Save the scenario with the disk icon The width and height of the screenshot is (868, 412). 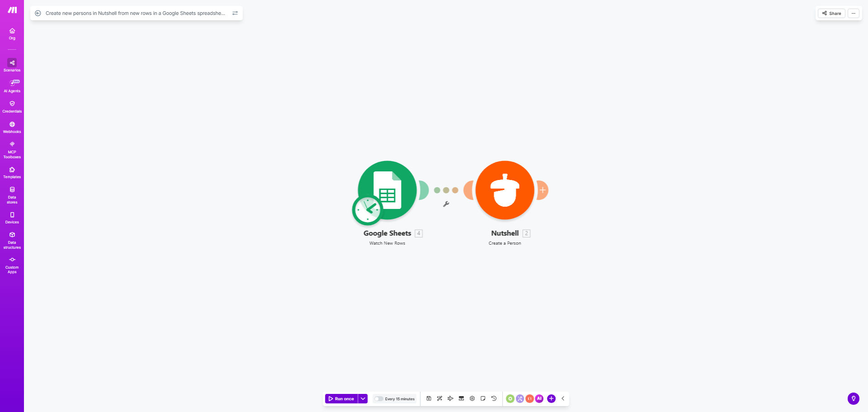pyautogui.click(x=429, y=398)
